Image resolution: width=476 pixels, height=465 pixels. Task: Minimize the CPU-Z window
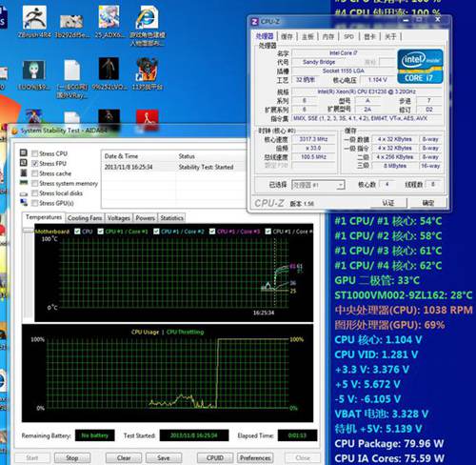[406, 20]
